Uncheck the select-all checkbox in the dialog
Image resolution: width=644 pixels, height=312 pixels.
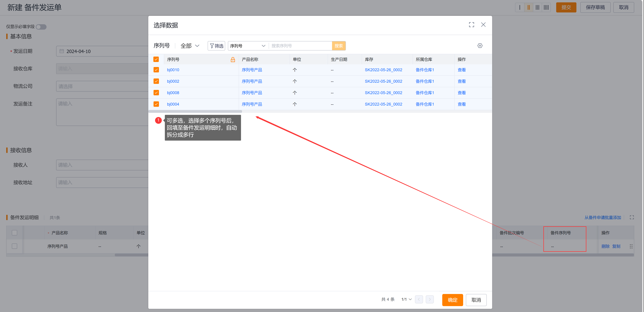click(156, 59)
